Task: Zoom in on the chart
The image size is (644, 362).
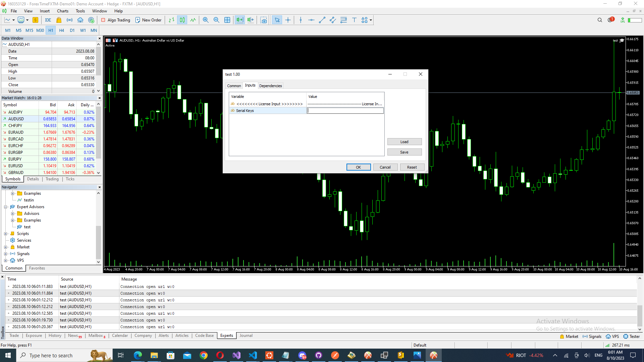Action: 206,20
